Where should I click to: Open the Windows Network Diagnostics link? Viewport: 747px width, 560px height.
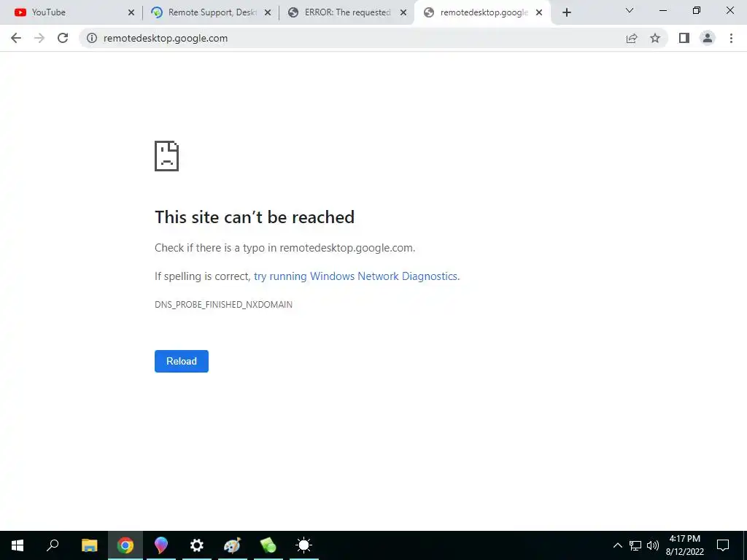[356, 276]
